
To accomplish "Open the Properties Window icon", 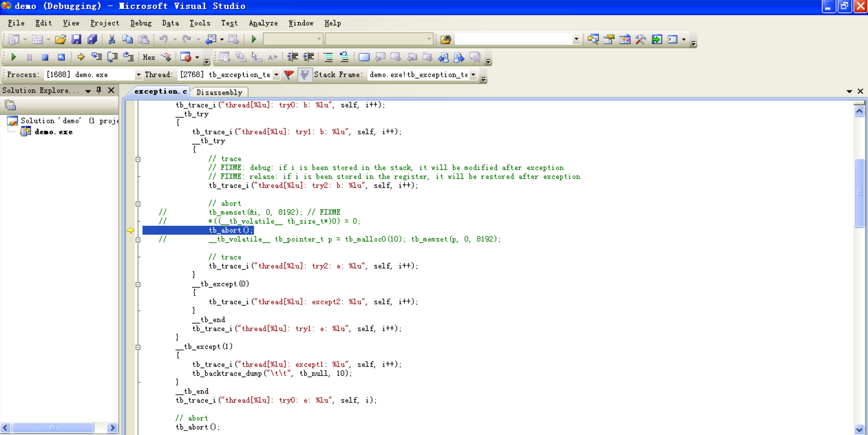I will pyautogui.click(x=609, y=39).
